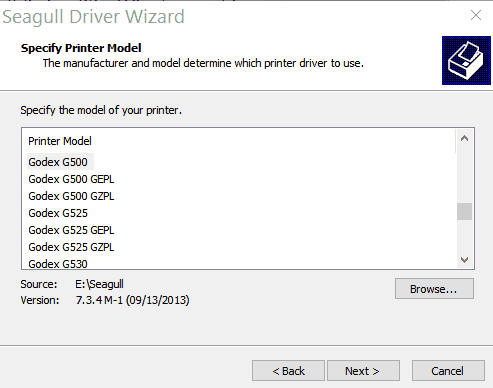Choose Godex G530 printer model
Screen dimensions: 493x388
tap(58, 264)
